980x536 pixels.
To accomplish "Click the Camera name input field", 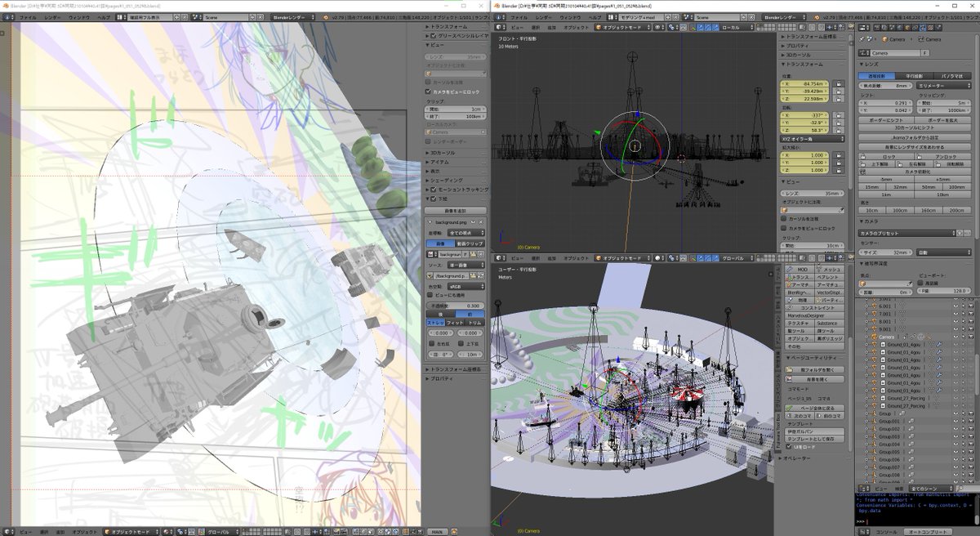I will click(894, 53).
